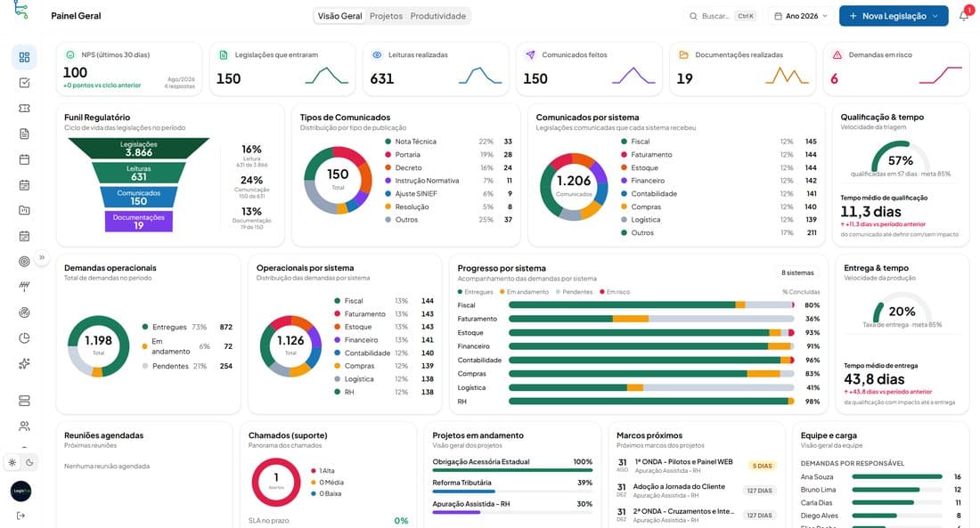This screenshot has width=980, height=528.
Task: Click Bruno Lima workload row
Action: [x=881, y=490]
